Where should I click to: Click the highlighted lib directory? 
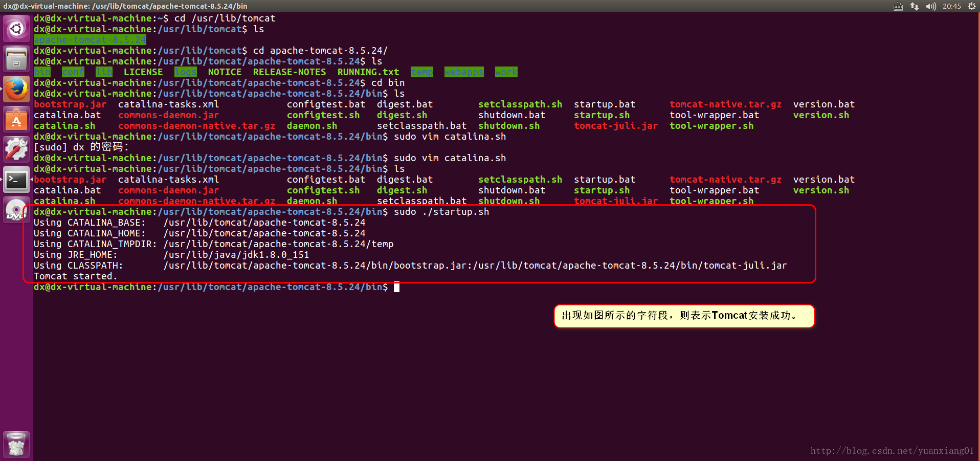104,72
